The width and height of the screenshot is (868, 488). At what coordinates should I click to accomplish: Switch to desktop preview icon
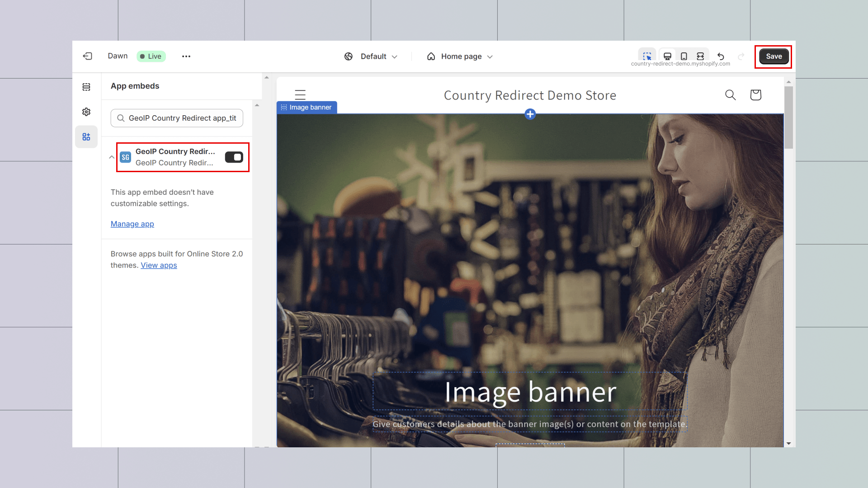[667, 56]
